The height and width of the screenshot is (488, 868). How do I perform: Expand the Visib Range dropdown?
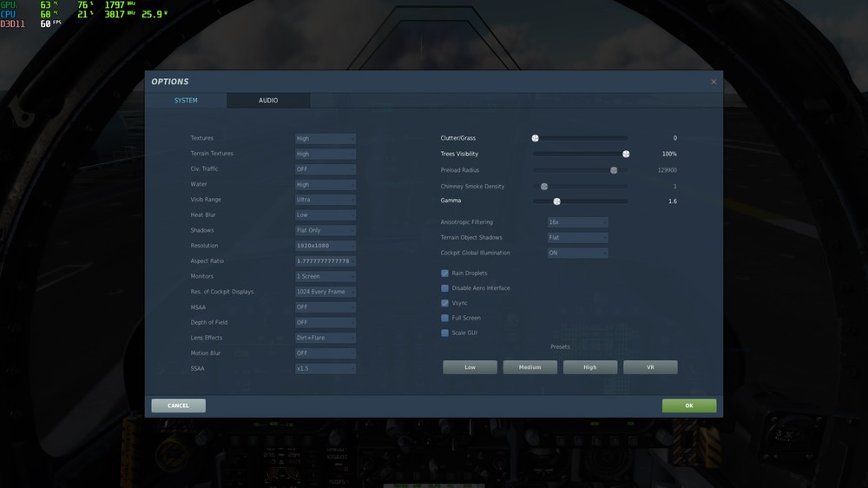point(325,200)
